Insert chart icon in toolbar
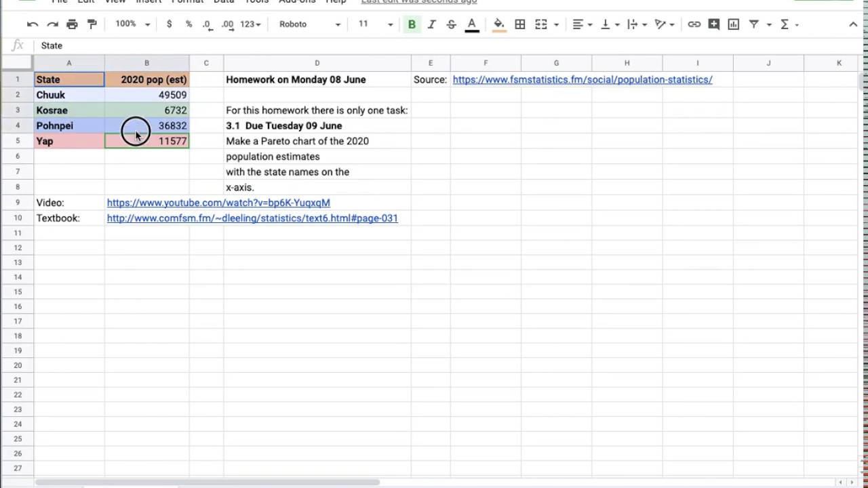 [x=734, y=24]
